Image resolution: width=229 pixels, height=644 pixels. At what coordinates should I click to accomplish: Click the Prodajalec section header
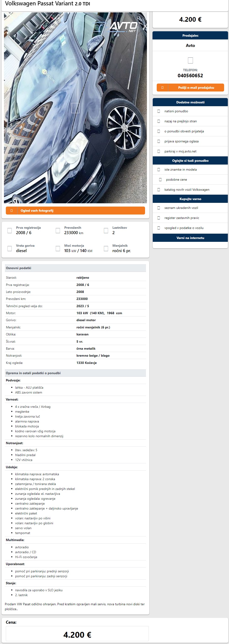[x=190, y=35]
